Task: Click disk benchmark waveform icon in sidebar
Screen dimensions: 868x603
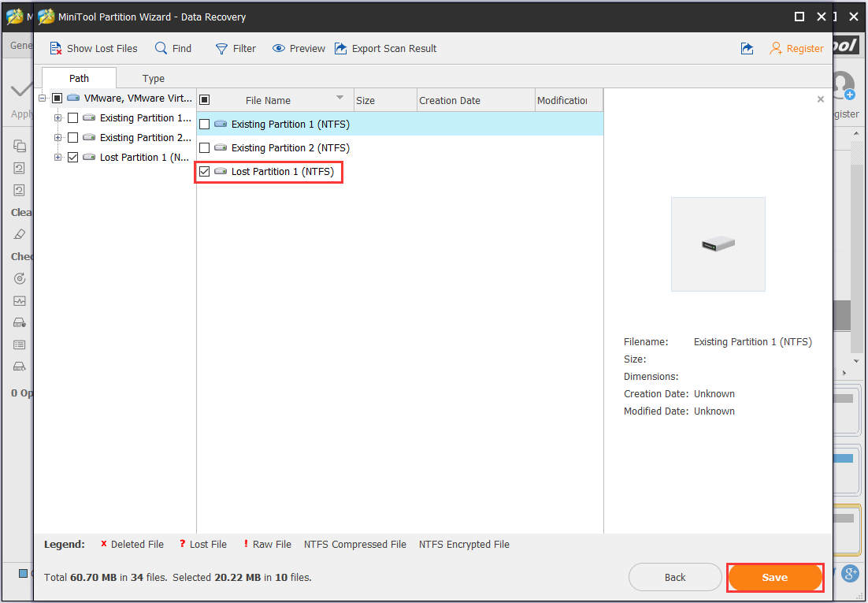Action: click(x=20, y=301)
